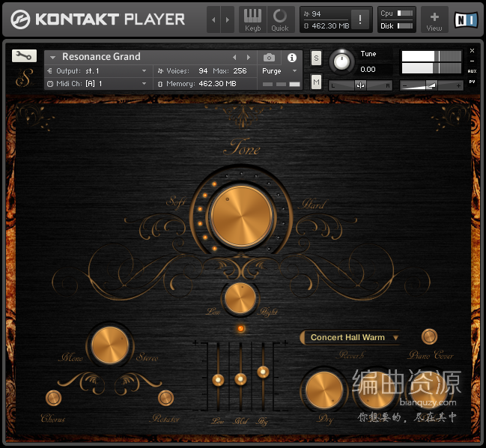Image resolution: width=486 pixels, height=448 pixels.
Task: Toggle the orange LED below Low/High knob
Action: coord(241,329)
